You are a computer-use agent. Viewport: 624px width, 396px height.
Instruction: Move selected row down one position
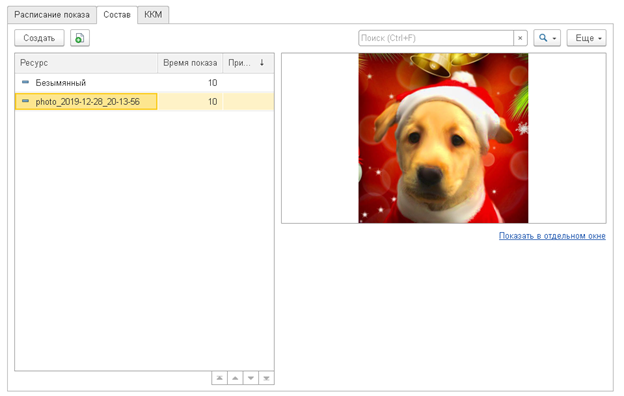click(x=251, y=378)
